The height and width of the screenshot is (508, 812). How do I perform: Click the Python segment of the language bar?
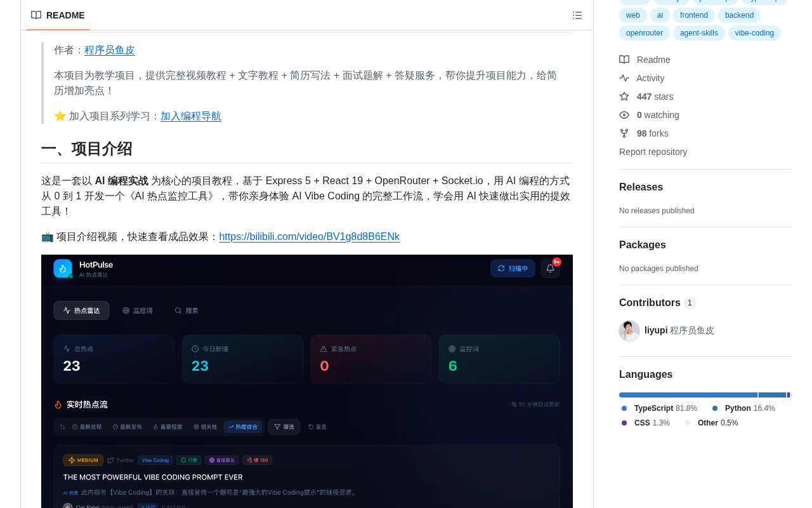coord(772,395)
